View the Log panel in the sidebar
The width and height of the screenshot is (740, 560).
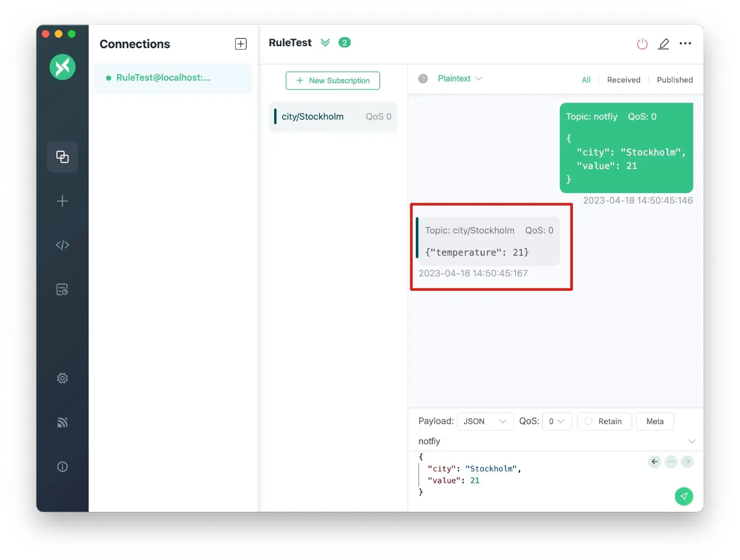[x=62, y=289]
